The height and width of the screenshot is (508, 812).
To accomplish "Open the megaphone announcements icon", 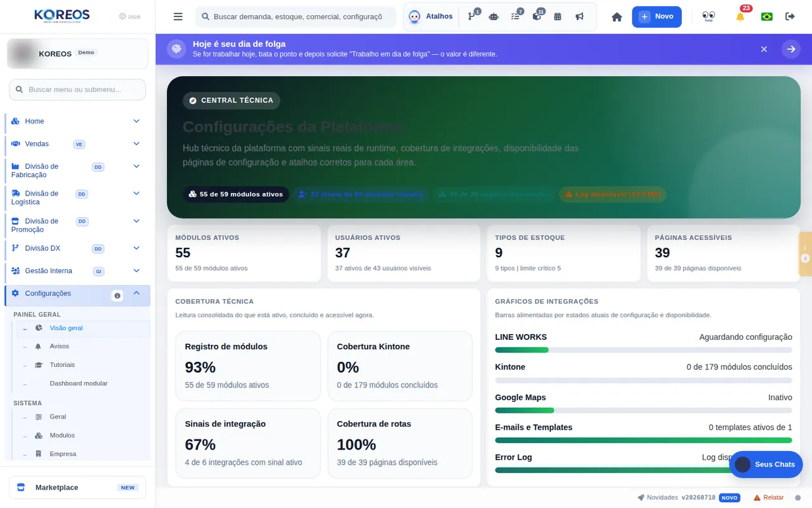I will point(579,17).
